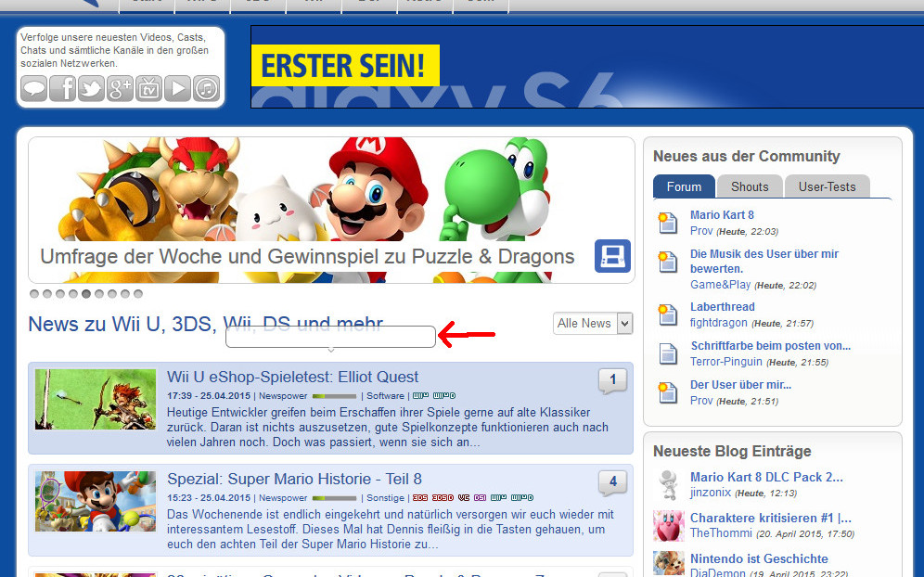Viewport: 924px width, 577px height.
Task: Open Wii U eShop-Spieletest: Elliot Quest article
Action: pos(292,378)
